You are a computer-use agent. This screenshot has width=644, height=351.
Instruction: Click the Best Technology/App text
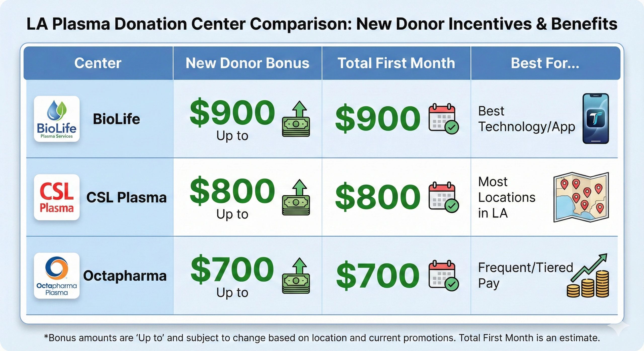pos(526,119)
